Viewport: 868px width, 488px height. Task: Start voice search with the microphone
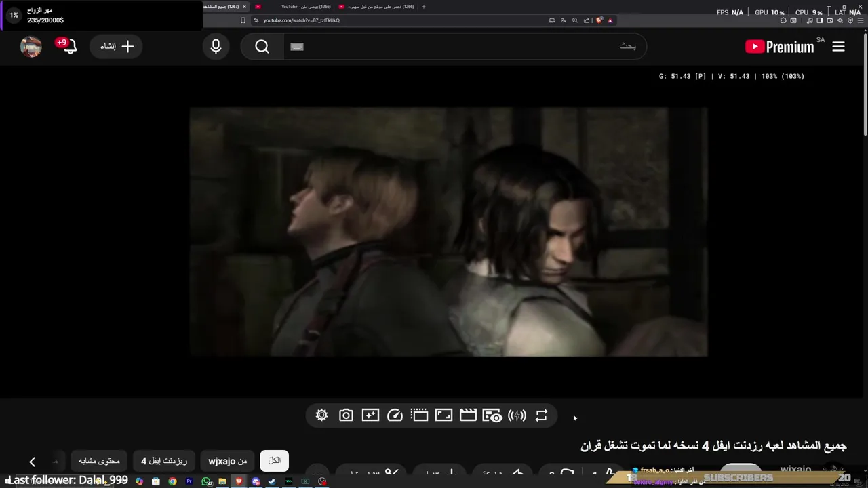coord(216,47)
